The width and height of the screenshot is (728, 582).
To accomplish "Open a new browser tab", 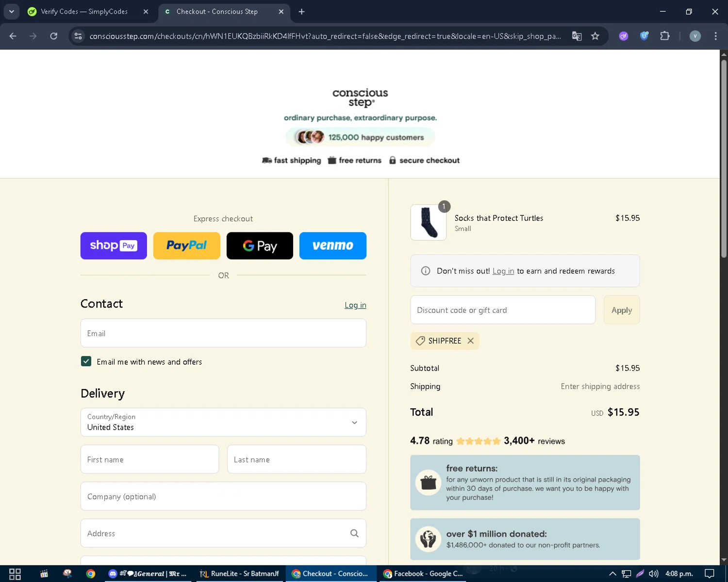I will point(301,12).
